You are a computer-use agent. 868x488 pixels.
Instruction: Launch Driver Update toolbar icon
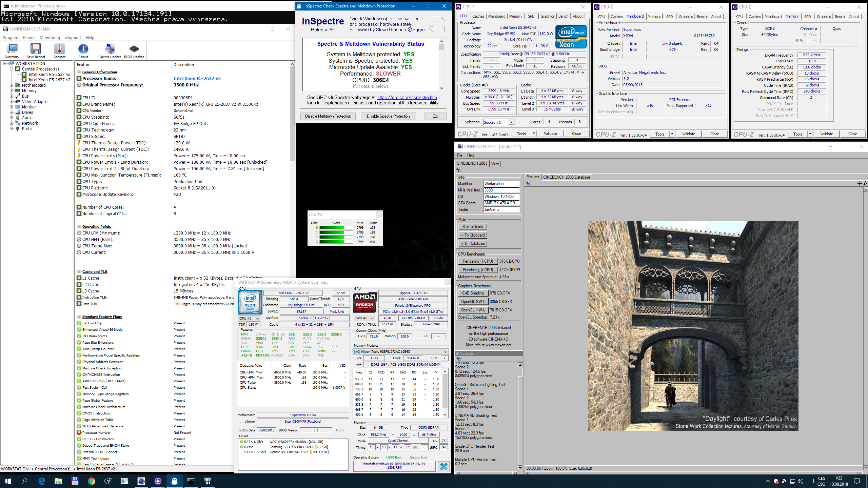(110, 51)
